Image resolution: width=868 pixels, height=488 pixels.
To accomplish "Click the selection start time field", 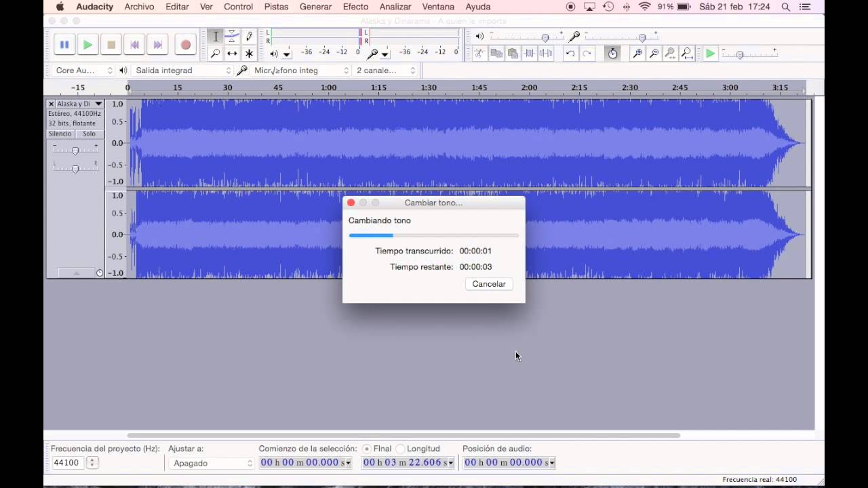I will click(305, 462).
